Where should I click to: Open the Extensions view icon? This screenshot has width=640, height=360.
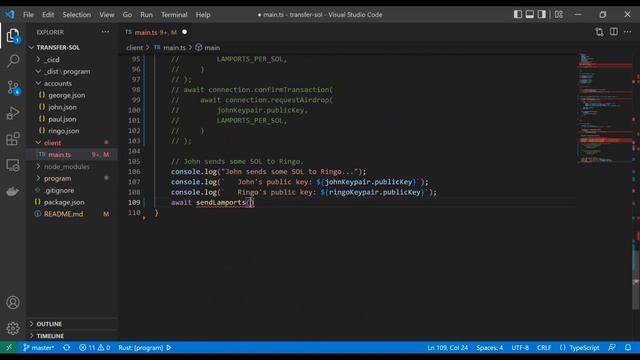(x=13, y=139)
